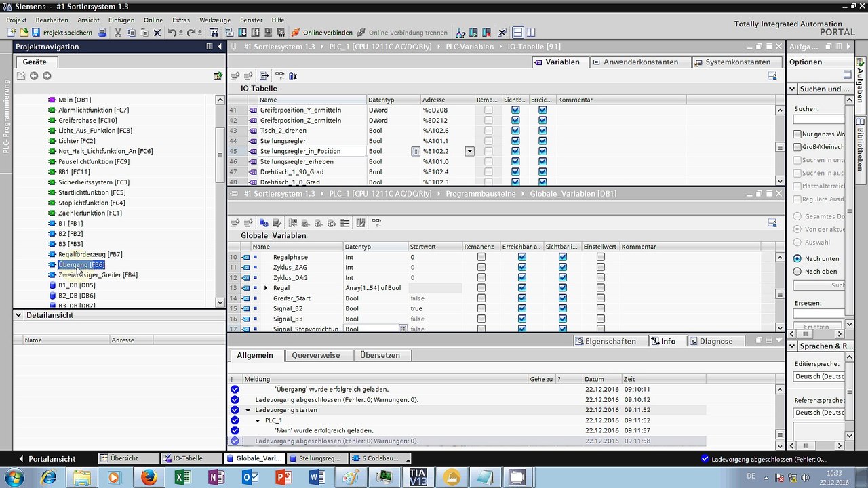Open the Editiersprache dropdown
868x488 pixels.
819,376
